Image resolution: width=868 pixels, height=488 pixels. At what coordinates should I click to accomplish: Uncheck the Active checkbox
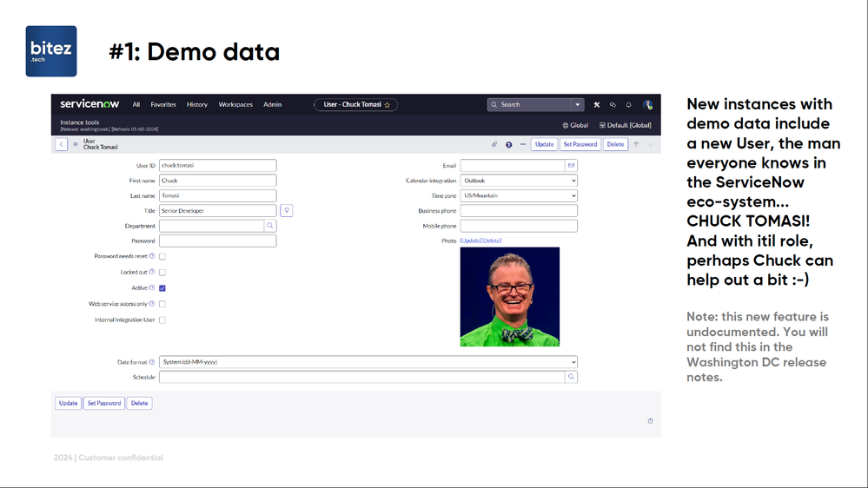(162, 288)
